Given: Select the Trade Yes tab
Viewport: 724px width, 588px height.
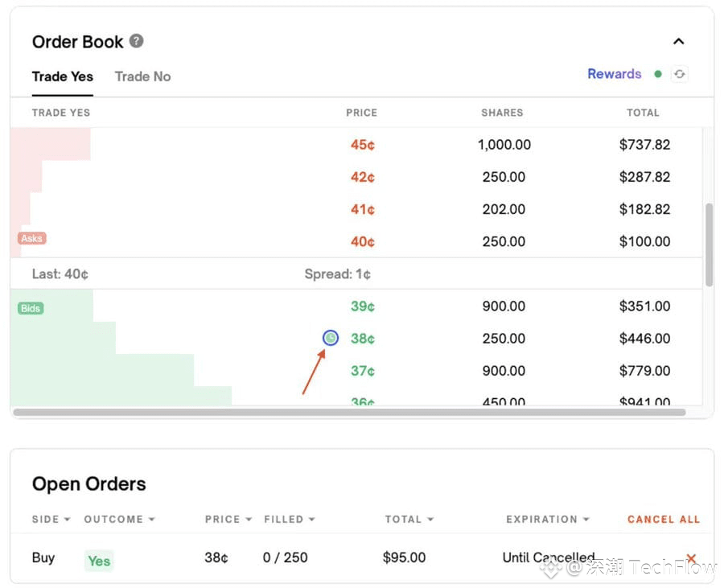Looking at the screenshot, I should (63, 76).
